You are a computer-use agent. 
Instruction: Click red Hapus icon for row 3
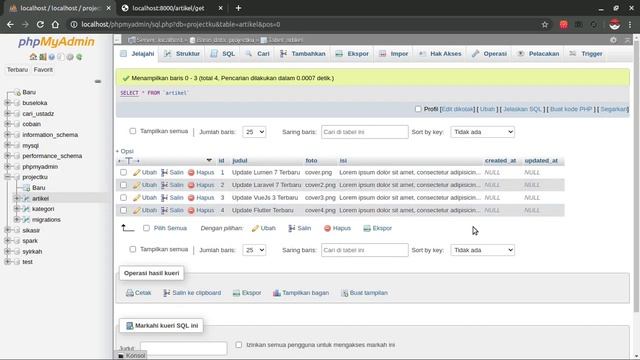(x=191, y=198)
